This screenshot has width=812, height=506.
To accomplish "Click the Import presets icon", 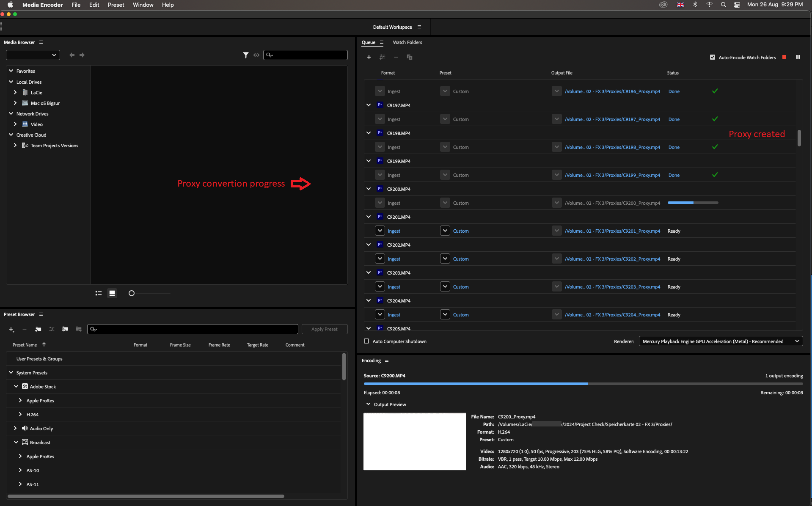I will point(65,329).
